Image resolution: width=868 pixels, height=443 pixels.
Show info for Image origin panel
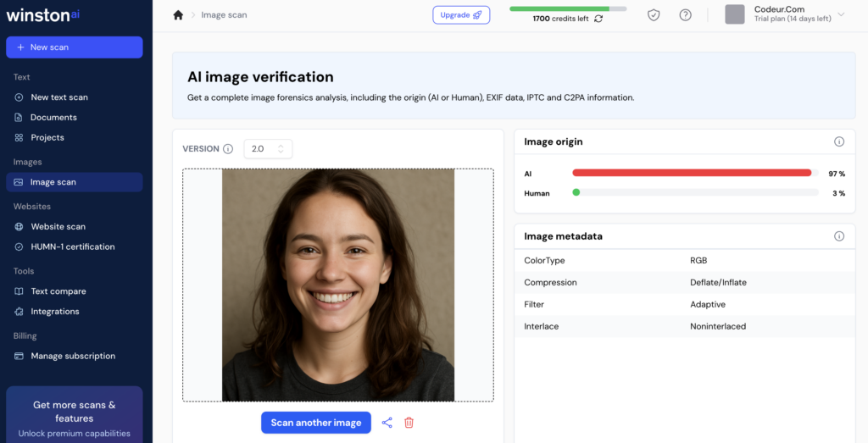pyautogui.click(x=838, y=142)
